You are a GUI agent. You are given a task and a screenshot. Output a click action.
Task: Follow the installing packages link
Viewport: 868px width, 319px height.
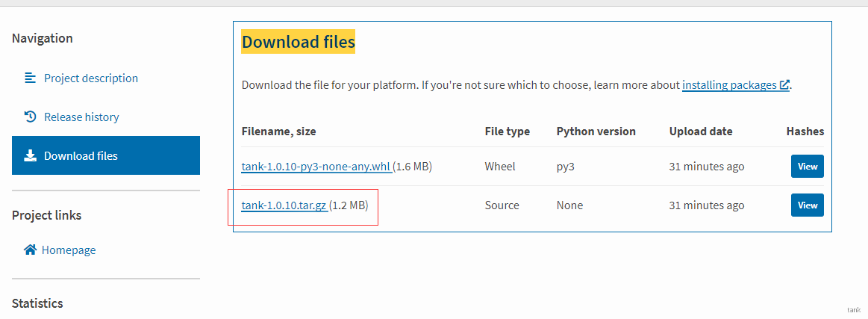pos(729,85)
